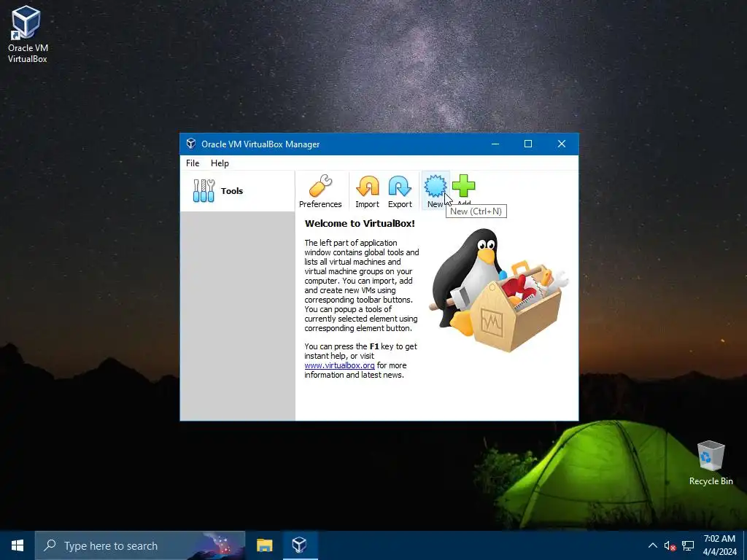Screen dimensions: 747x560
Task: Click the taskbar search box
Action: coord(140,545)
